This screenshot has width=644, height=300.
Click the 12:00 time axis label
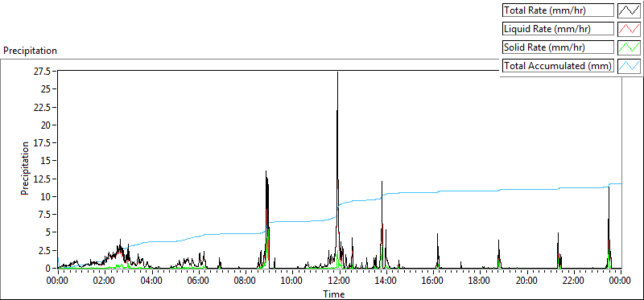pyautogui.click(x=339, y=282)
